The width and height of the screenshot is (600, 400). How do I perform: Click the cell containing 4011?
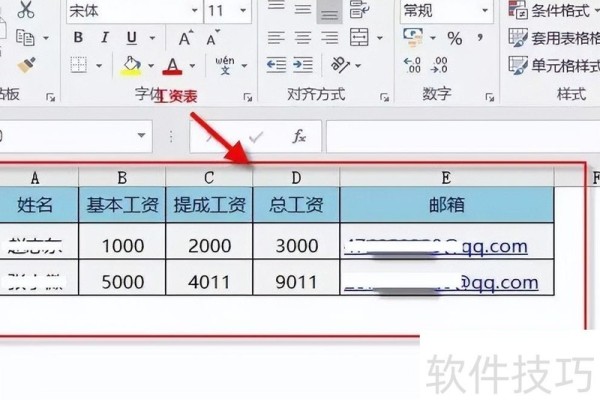(x=209, y=277)
